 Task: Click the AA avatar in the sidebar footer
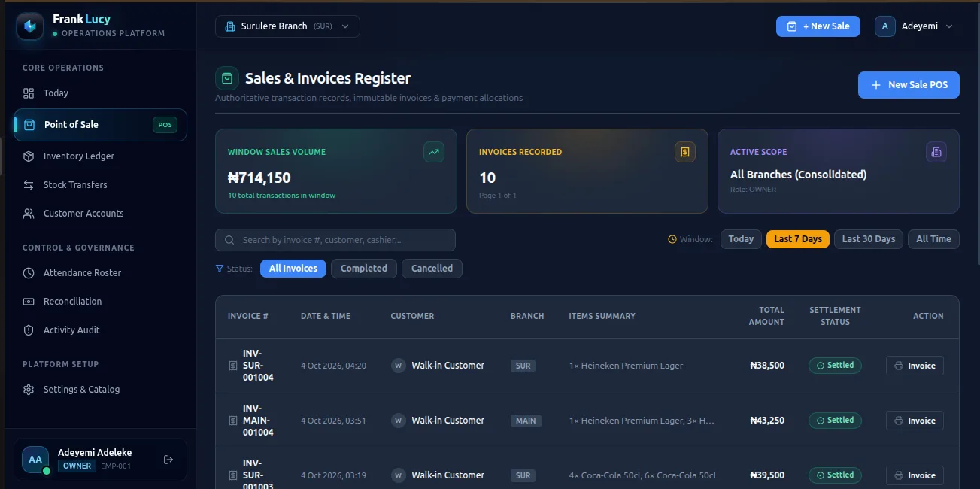(35, 460)
